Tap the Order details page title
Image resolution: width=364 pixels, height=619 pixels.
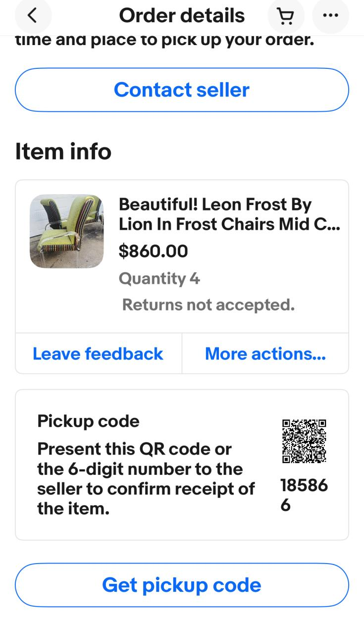pyautogui.click(x=182, y=16)
